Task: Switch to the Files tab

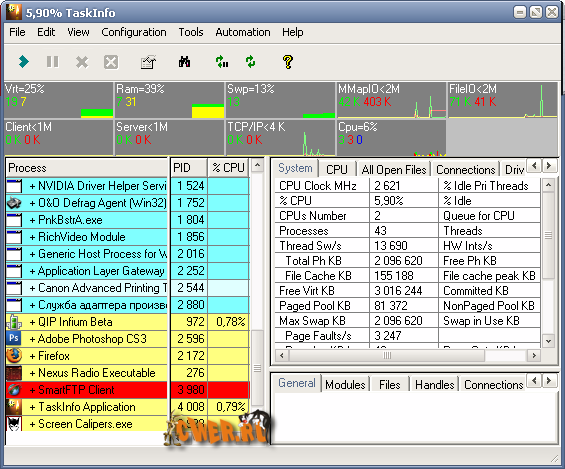Action: tap(390, 384)
